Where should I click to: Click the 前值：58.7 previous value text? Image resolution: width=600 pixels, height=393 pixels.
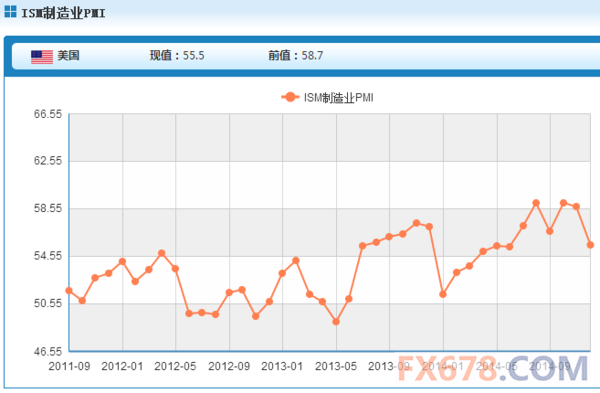(295, 55)
